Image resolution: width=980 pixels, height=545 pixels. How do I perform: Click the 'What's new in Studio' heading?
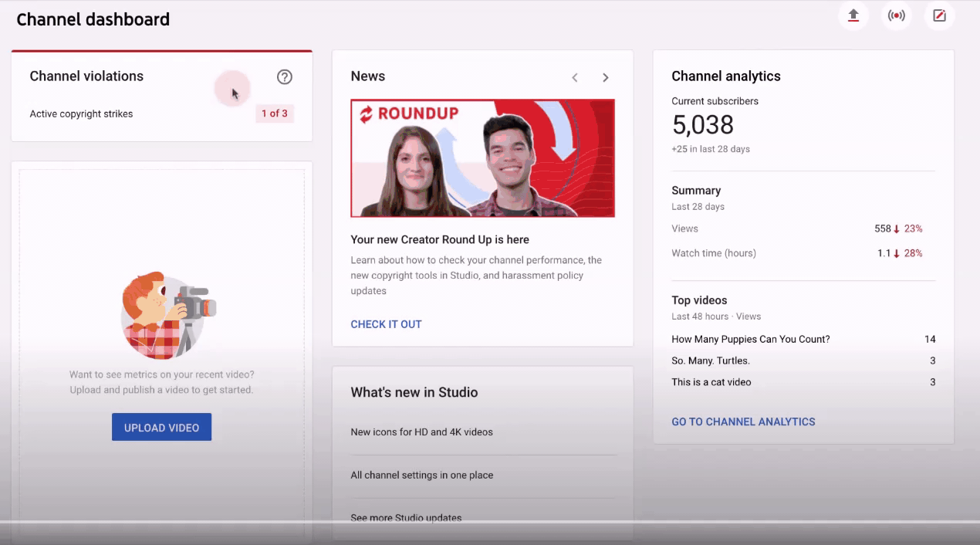tap(414, 392)
